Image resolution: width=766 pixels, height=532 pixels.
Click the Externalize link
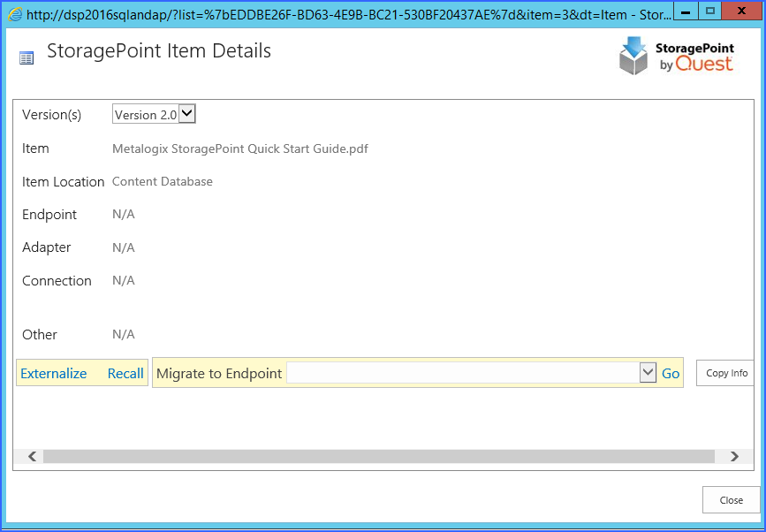53,373
